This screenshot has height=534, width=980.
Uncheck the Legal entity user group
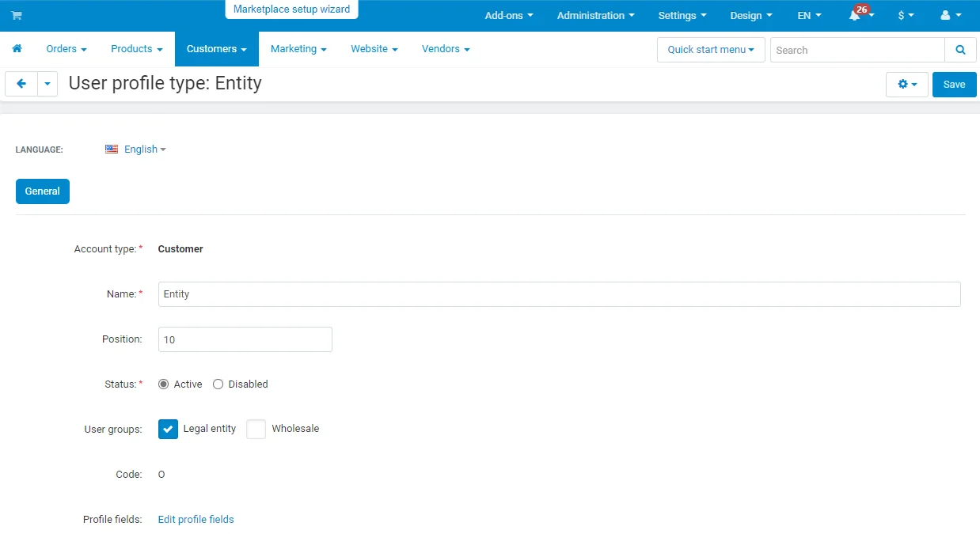point(168,429)
